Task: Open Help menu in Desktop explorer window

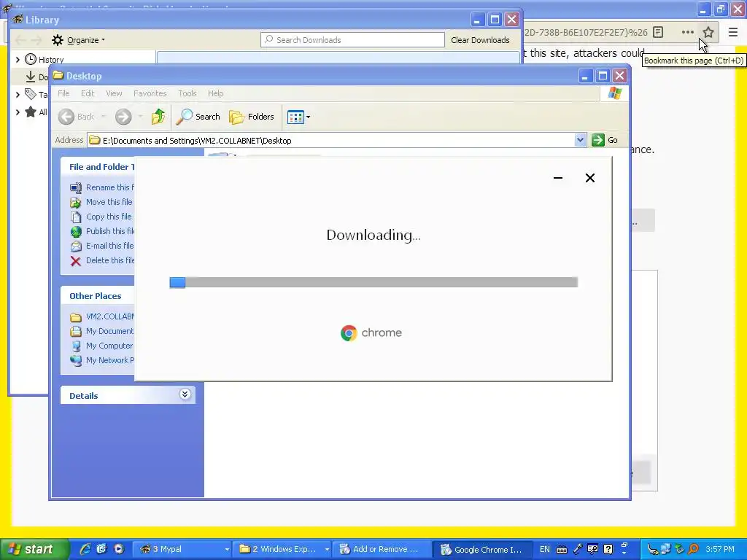Action: (215, 93)
